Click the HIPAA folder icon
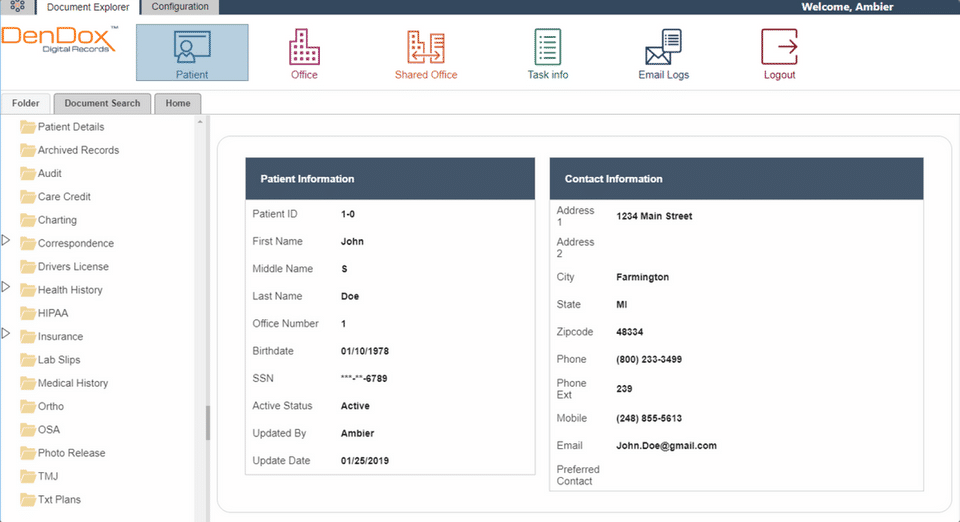 pos(28,313)
